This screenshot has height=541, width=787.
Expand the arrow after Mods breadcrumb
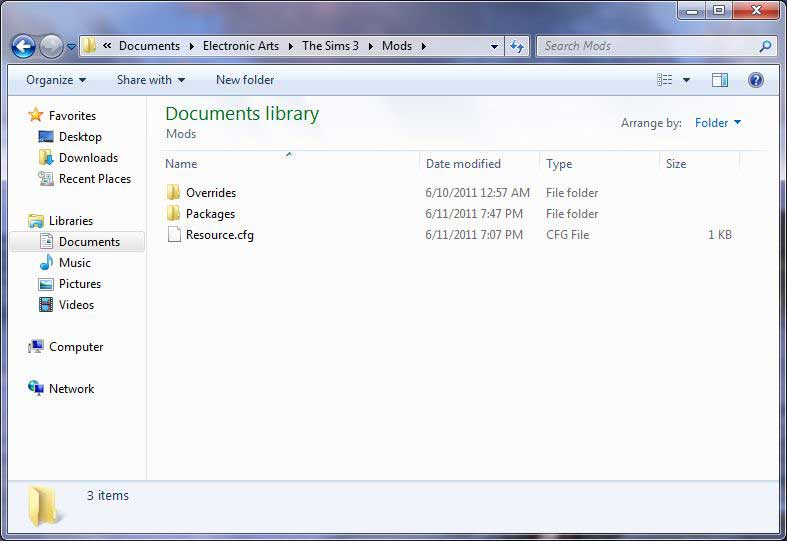tap(424, 46)
